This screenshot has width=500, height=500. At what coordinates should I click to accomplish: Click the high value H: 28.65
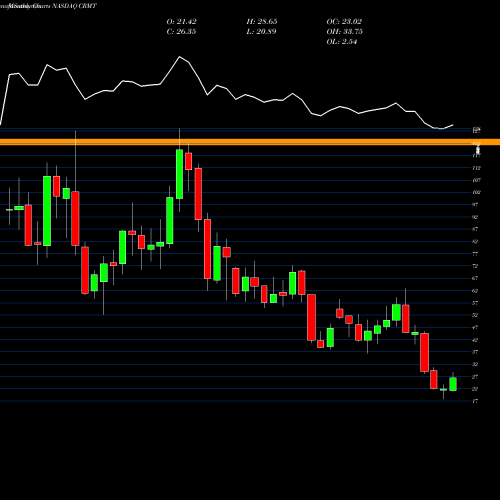click(x=262, y=22)
